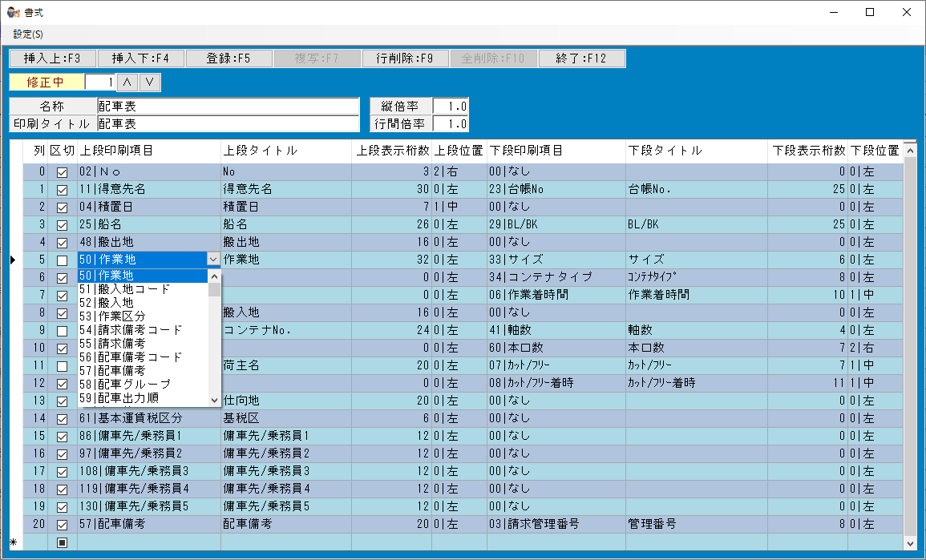Collapse the 50|作業地 combo box arrow
The image size is (926, 560).
tap(212, 260)
